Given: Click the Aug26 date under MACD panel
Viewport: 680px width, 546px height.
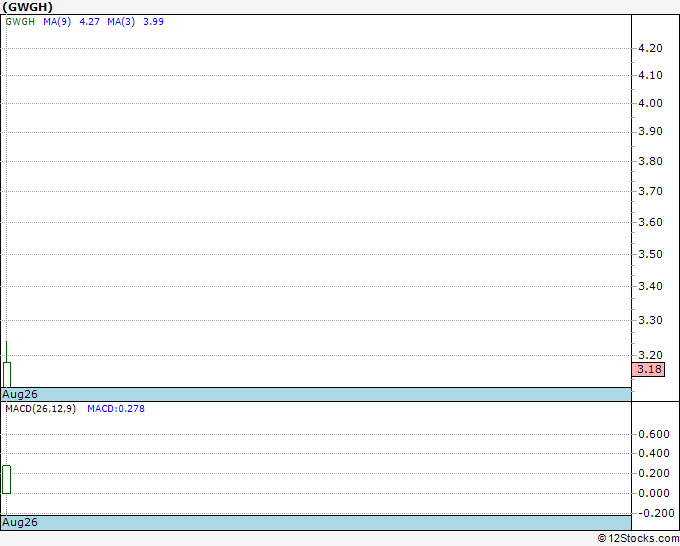Looking at the screenshot, I should pos(20,522).
